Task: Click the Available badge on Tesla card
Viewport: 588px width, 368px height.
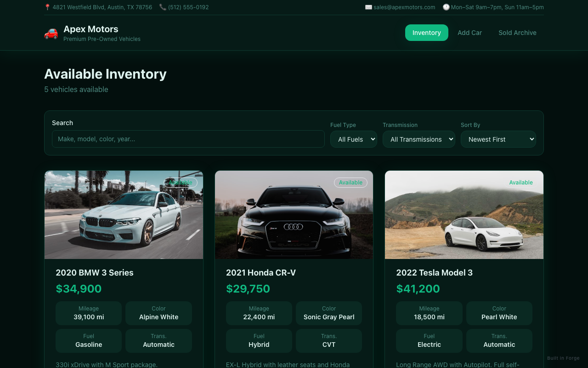Action: [521, 183]
